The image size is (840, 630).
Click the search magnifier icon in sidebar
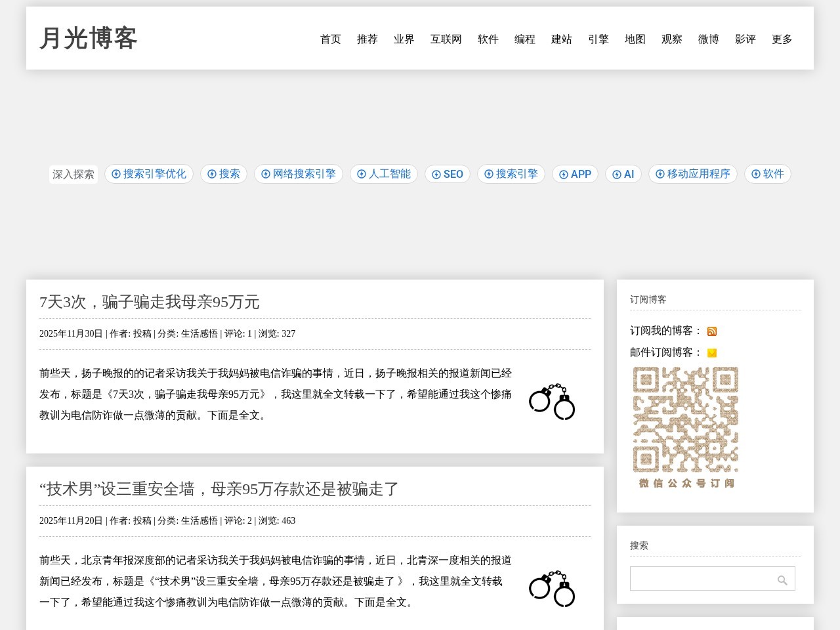pyautogui.click(x=782, y=580)
